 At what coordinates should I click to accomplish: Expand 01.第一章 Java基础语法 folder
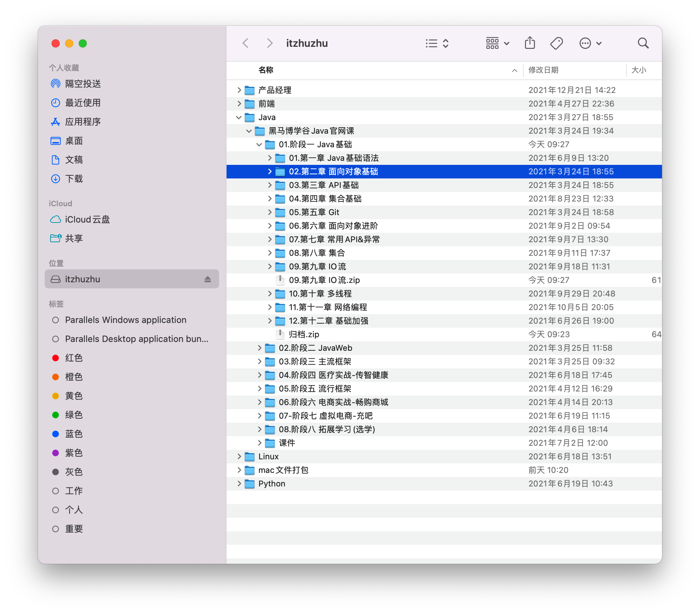[270, 158]
